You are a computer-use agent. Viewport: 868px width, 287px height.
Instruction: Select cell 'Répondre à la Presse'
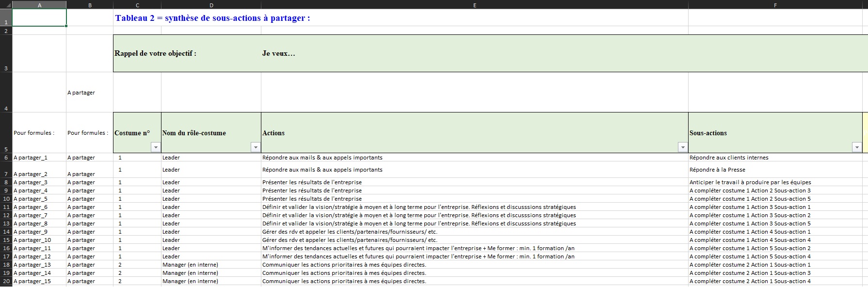(x=775, y=170)
